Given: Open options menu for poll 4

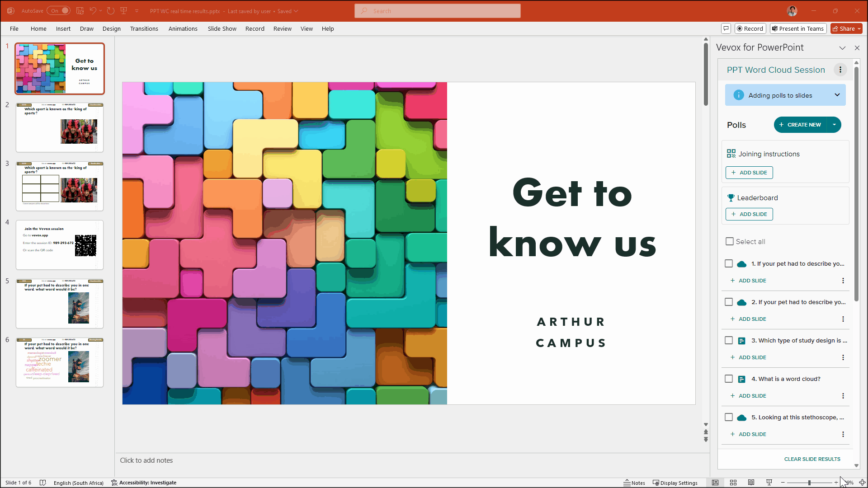Looking at the screenshot, I should (x=843, y=396).
